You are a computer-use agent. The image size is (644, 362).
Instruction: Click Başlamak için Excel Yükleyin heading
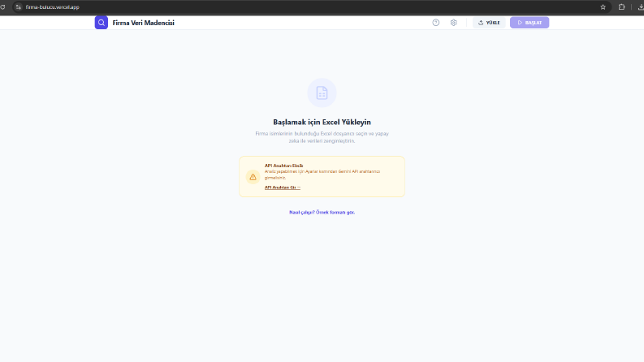click(322, 122)
